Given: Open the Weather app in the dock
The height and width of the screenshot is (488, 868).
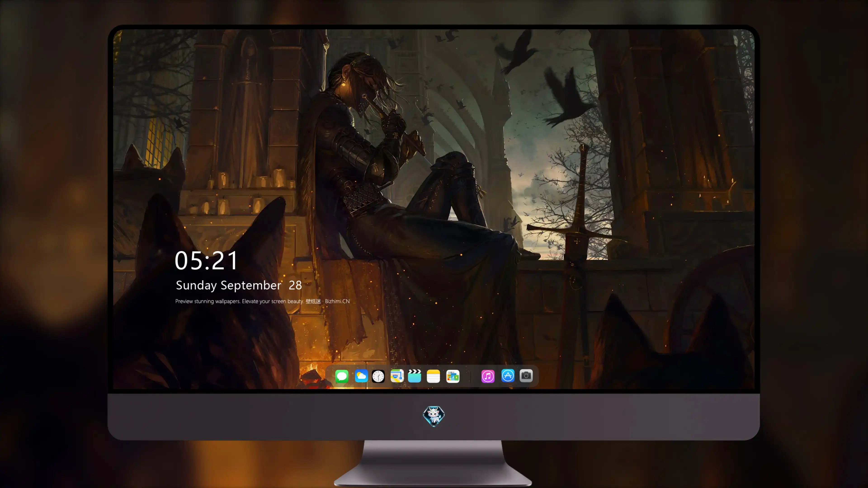Looking at the screenshot, I should (x=361, y=376).
